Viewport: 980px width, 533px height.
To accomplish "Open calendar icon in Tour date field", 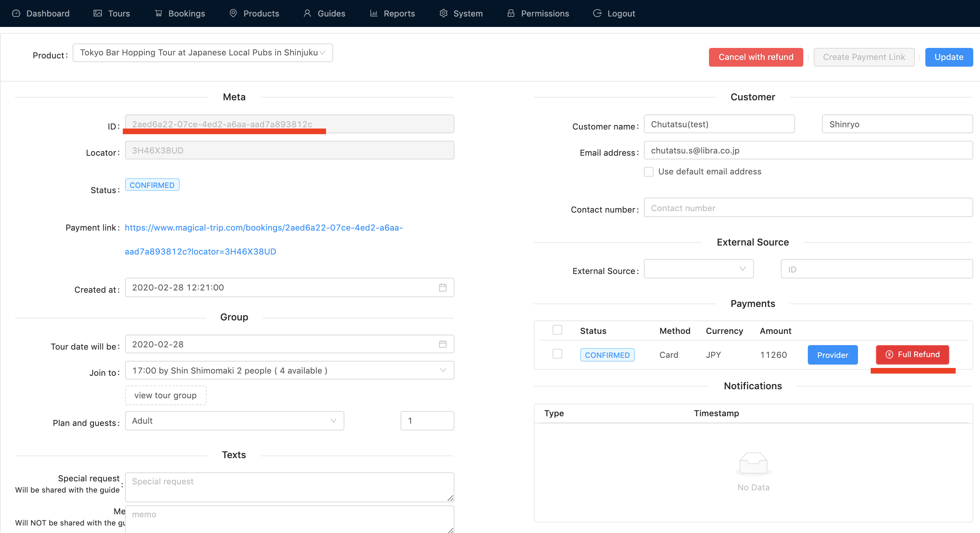I will 442,344.
